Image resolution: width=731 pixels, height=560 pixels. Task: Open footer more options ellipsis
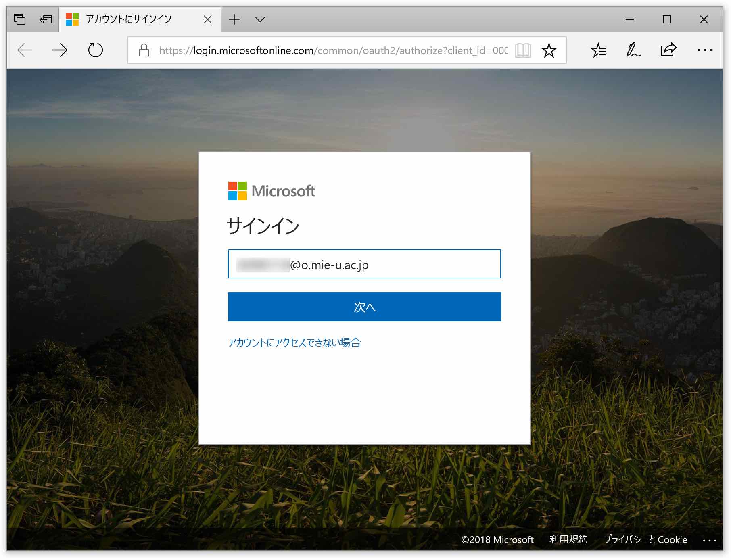pyautogui.click(x=709, y=540)
